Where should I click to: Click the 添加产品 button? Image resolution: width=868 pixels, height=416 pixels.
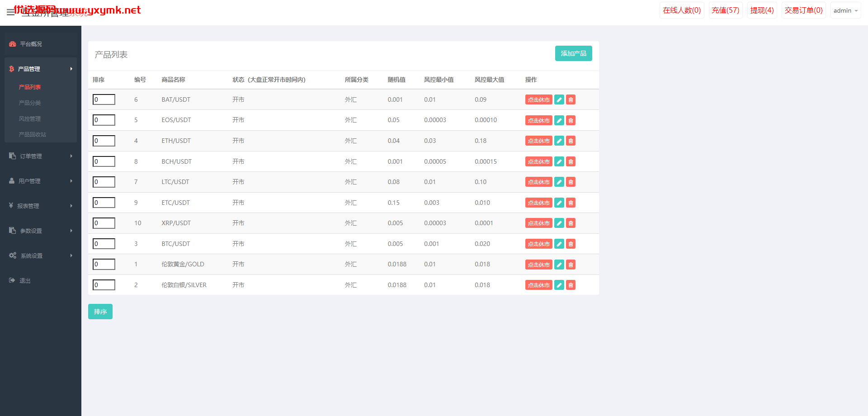point(573,53)
